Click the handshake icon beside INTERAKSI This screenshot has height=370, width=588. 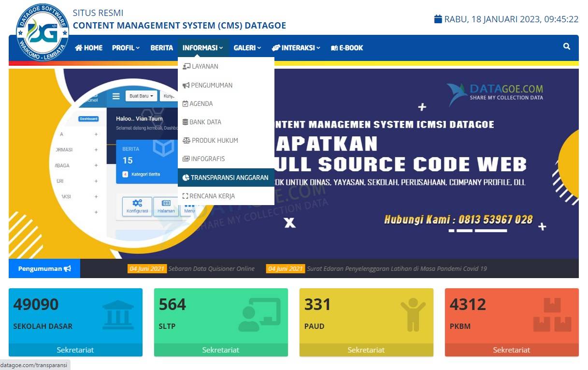(x=276, y=48)
